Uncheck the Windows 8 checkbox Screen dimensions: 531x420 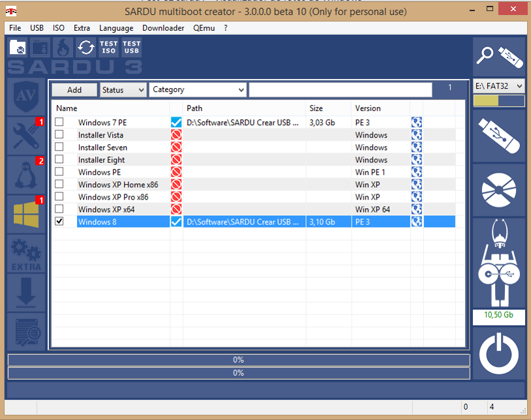point(59,221)
